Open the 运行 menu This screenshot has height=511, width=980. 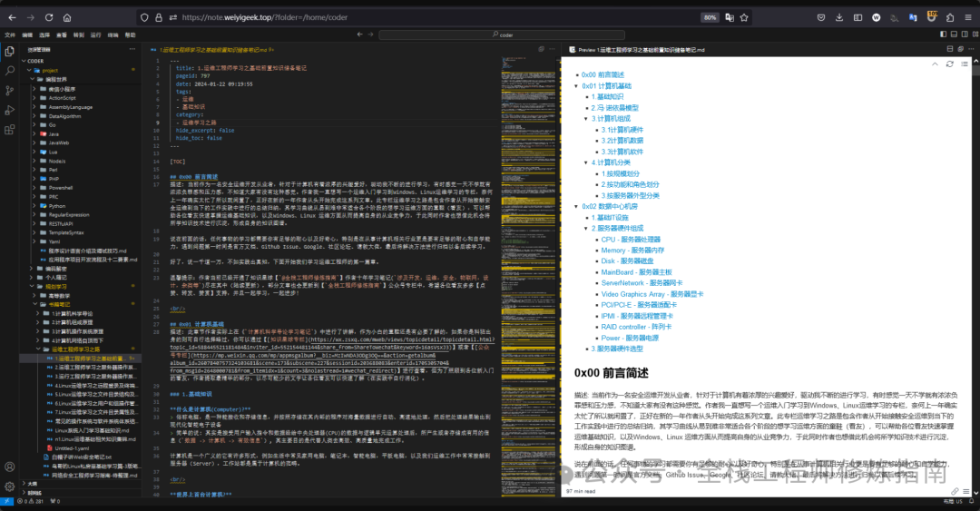point(95,35)
